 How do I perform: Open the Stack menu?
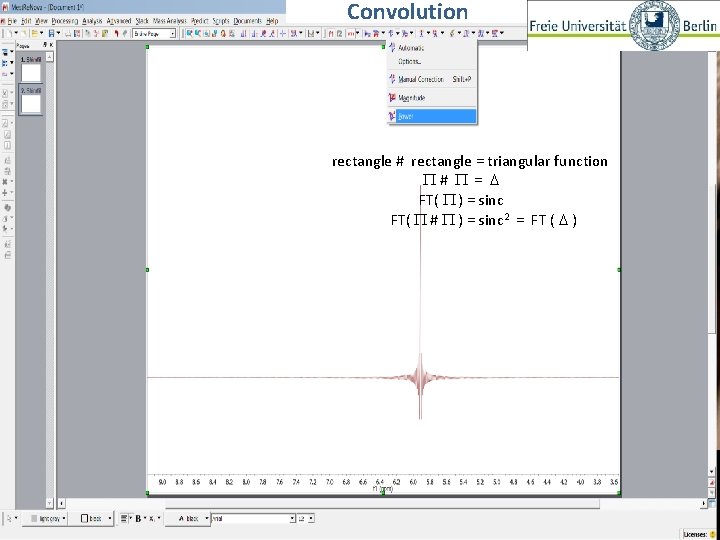(142, 21)
